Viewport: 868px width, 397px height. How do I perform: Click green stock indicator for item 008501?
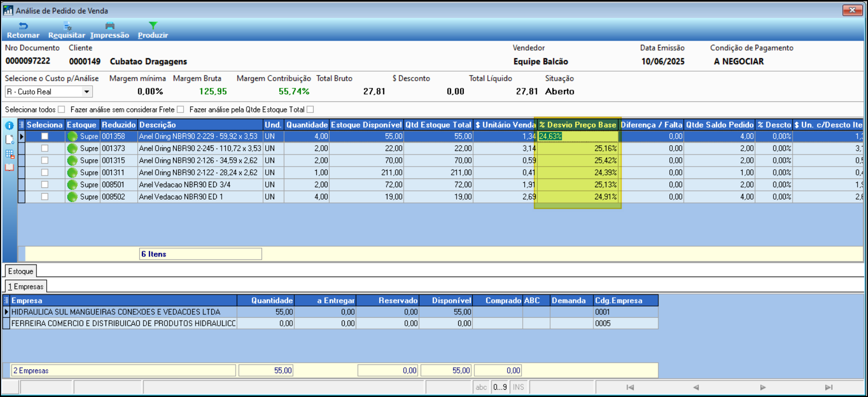(72, 185)
